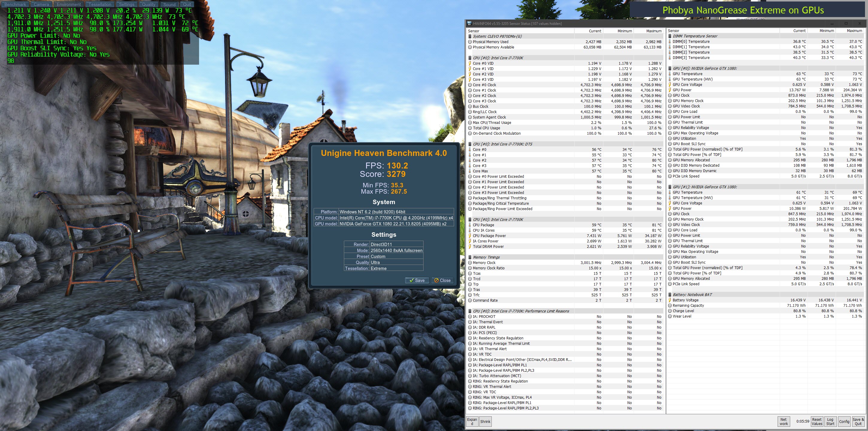Open the Tessellation menu in Heaven
The height and width of the screenshot is (431, 868).
[100, 4]
